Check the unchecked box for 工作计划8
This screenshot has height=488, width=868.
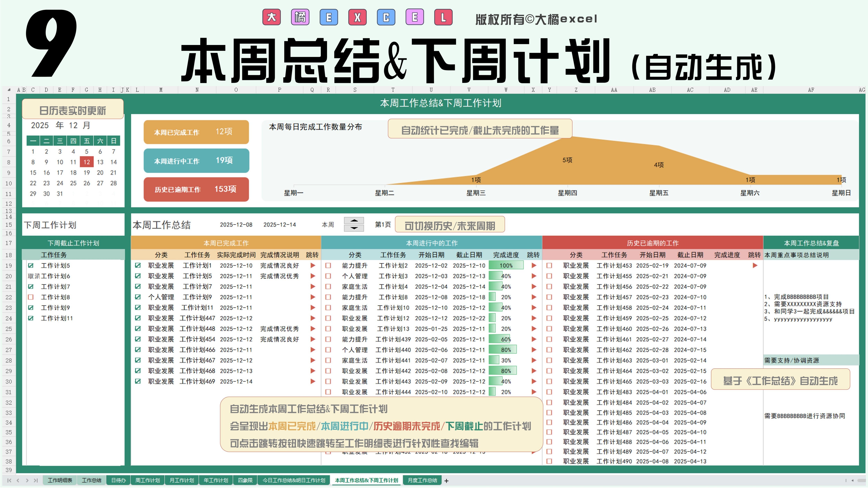(31, 297)
